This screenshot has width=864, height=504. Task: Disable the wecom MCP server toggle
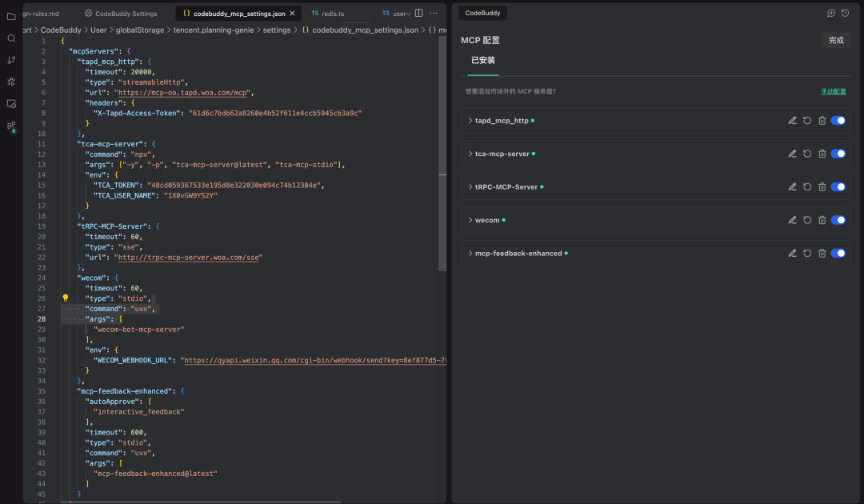[838, 220]
